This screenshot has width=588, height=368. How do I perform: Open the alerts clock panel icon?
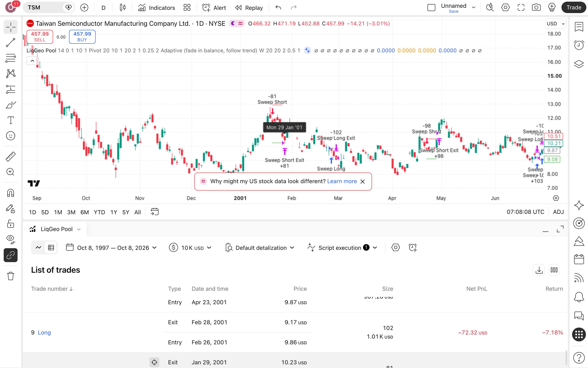pyautogui.click(x=579, y=45)
